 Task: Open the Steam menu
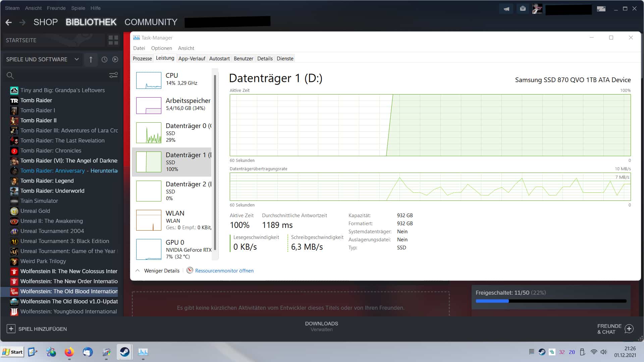12,8
